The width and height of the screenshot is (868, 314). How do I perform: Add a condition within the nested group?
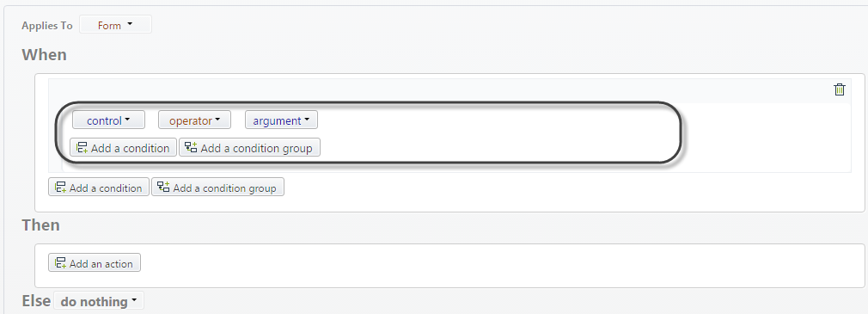(x=123, y=147)
